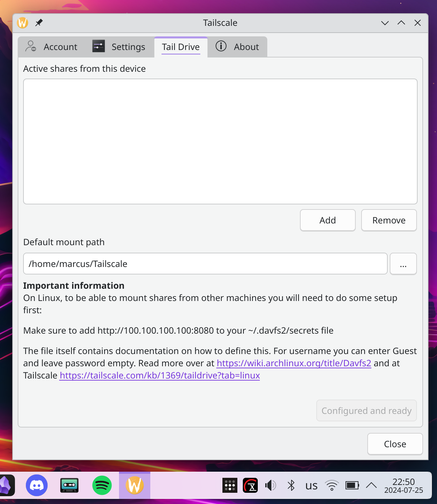Browse for mount path with ellipsis button

[403, 264]
